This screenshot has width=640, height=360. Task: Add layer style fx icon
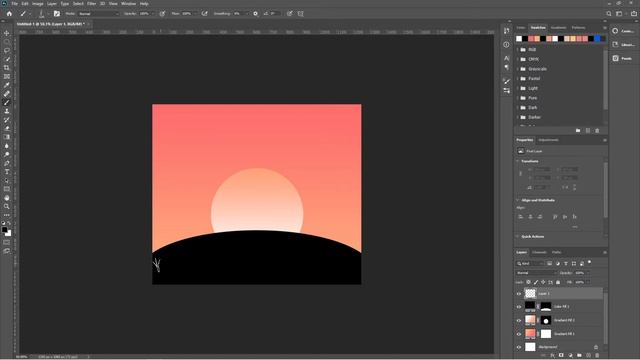(x=552, y=356)
